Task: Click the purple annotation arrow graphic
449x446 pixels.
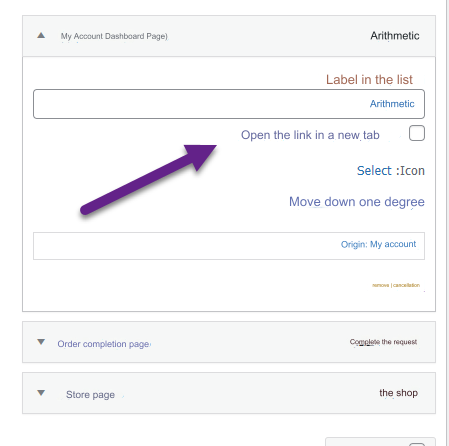Action: coord(149,179)
